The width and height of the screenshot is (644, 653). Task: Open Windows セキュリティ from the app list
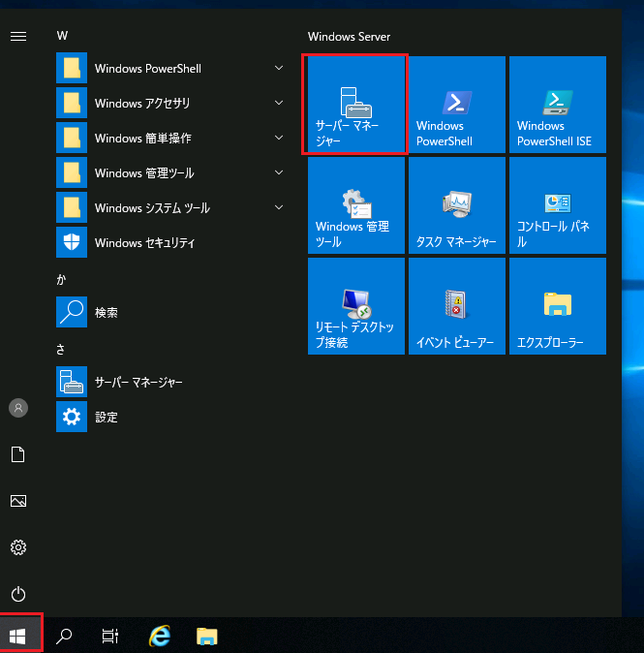(145, 243)
